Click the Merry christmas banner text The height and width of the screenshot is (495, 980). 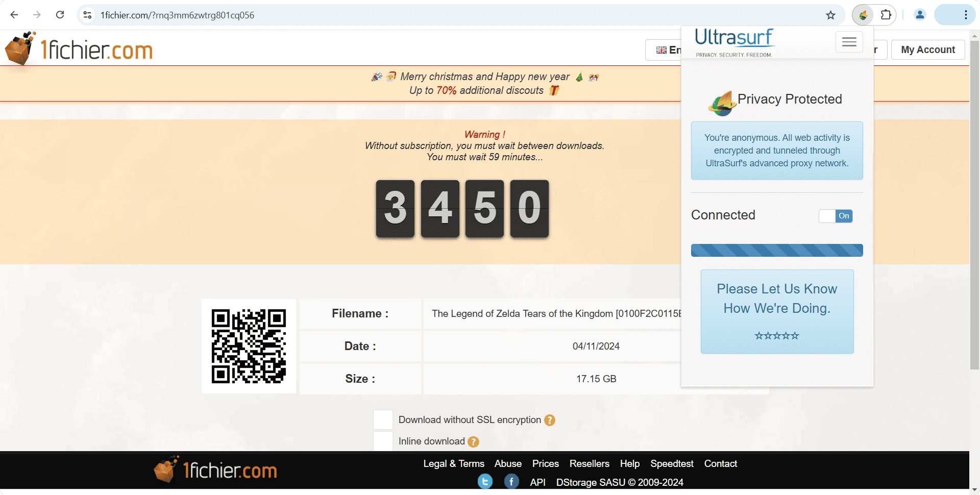485,77
